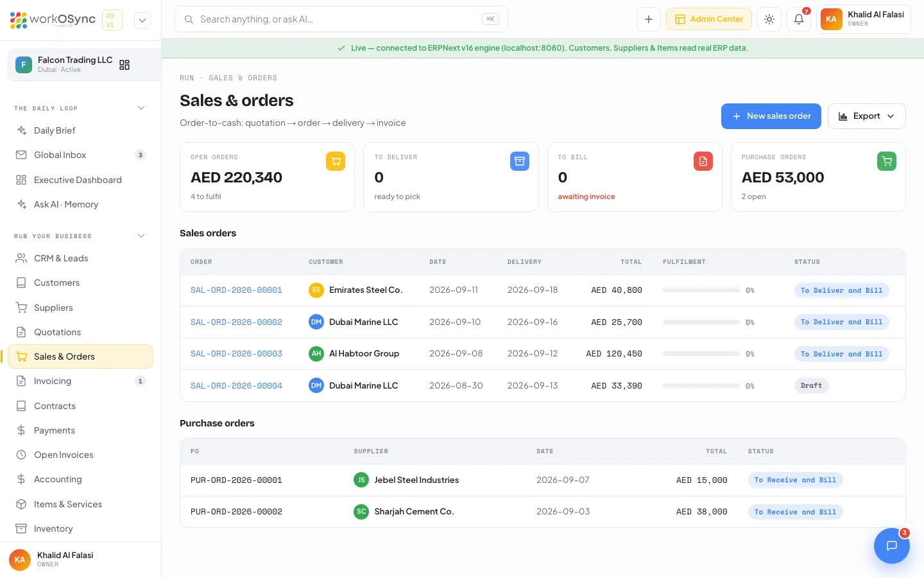Collapse The Daily Loop section
The width and height of the screenshot is (924, 578).
tap(141, 108)
